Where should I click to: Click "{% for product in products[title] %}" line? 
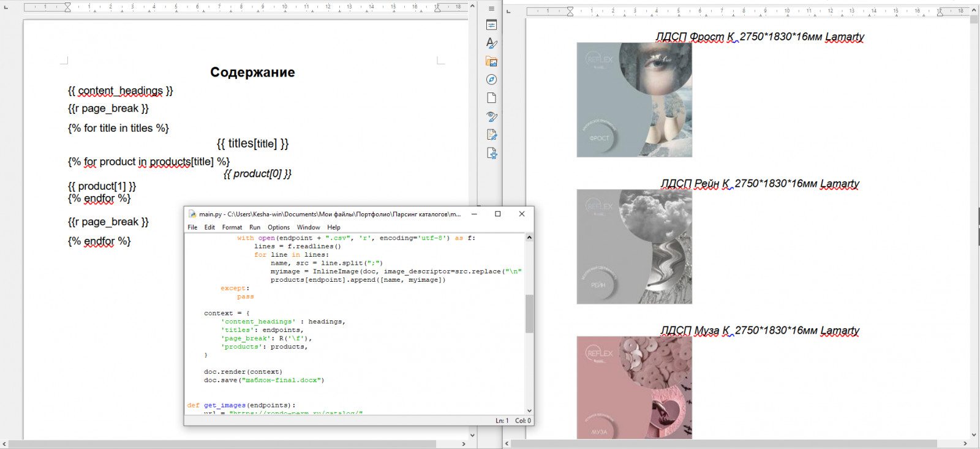click(x=149, y=162)
